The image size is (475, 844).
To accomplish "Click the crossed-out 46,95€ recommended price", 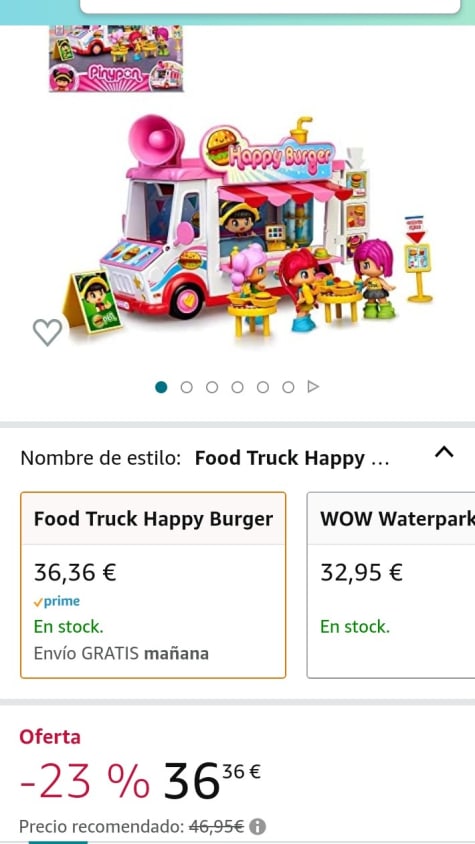I will pyautogui.click(x=216, y=826).
